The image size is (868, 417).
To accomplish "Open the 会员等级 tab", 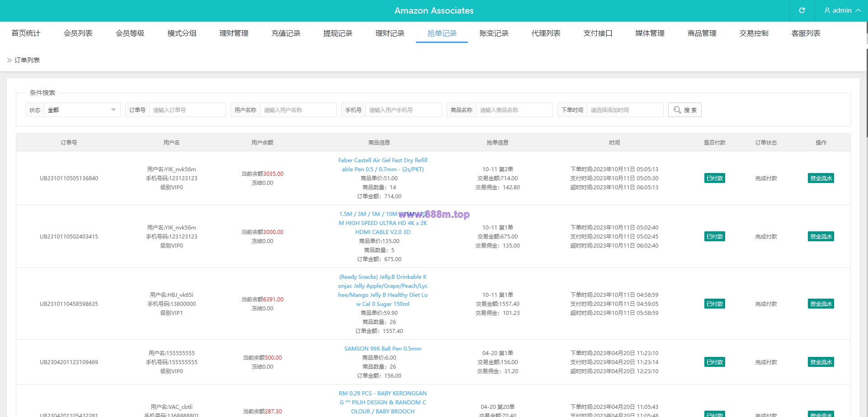I will pyautogui.click(x=130, y=33).
